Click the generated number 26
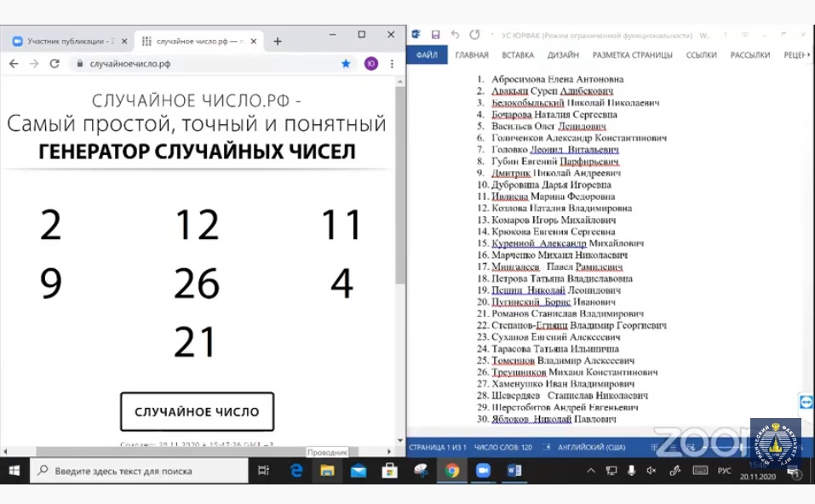Image resolution: width=815 pixels, height=504 pixels. click(197, 283)
